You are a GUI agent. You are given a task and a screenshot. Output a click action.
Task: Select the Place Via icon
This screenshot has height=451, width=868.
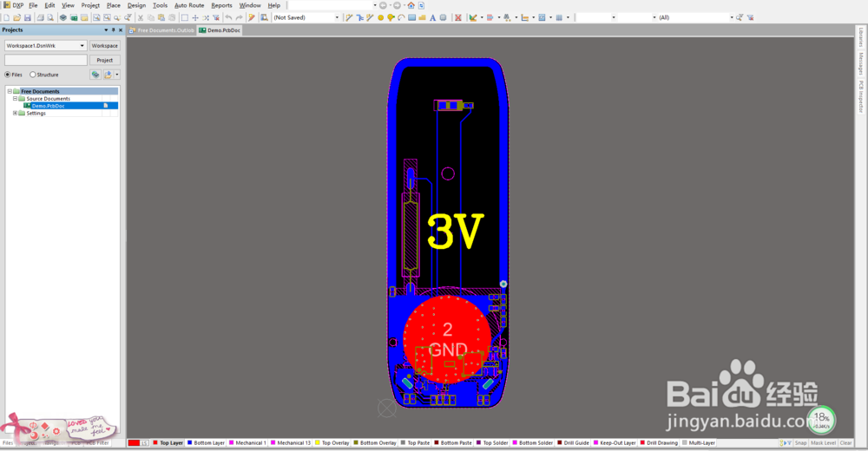coord(391,17)
